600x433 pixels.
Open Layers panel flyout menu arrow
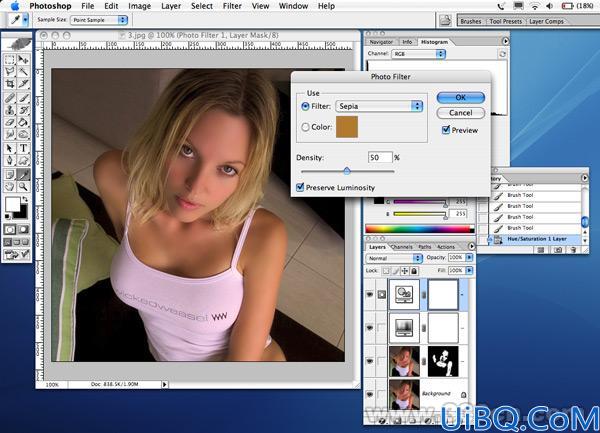[x=471, y=246]
